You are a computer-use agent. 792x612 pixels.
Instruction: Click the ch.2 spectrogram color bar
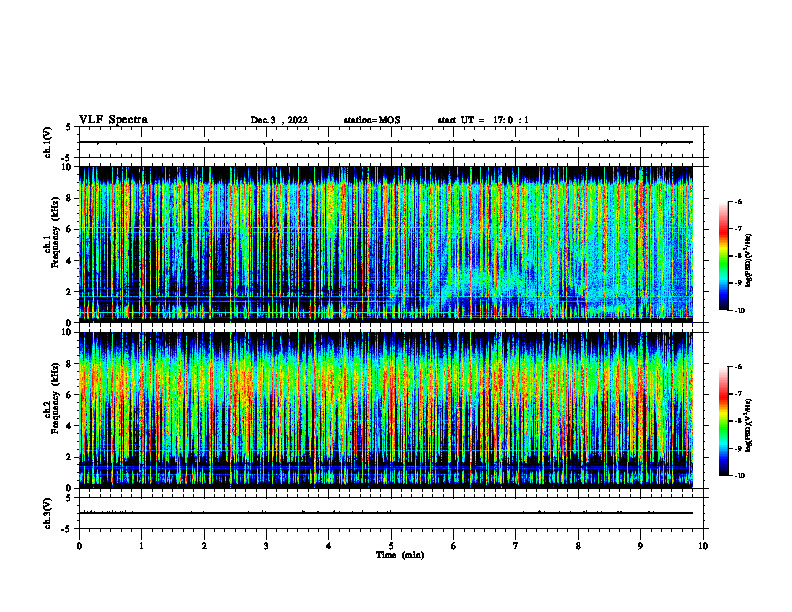click(x=723, y=421)
